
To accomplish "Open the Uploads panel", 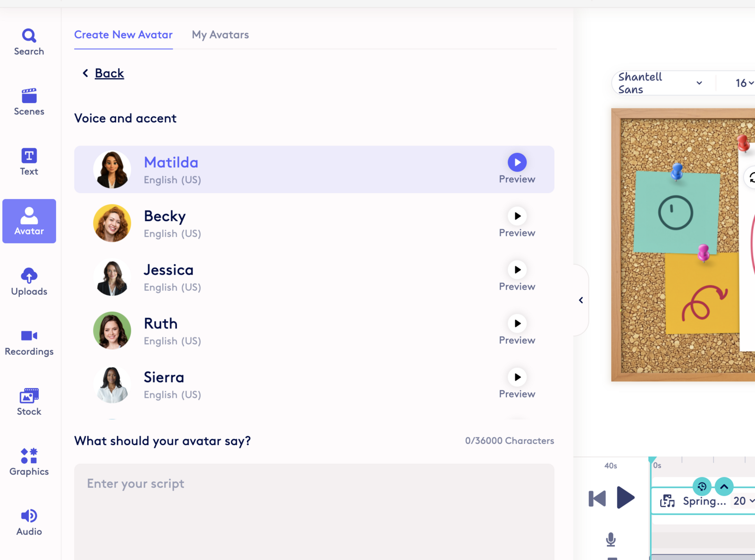I will [29, 282].
